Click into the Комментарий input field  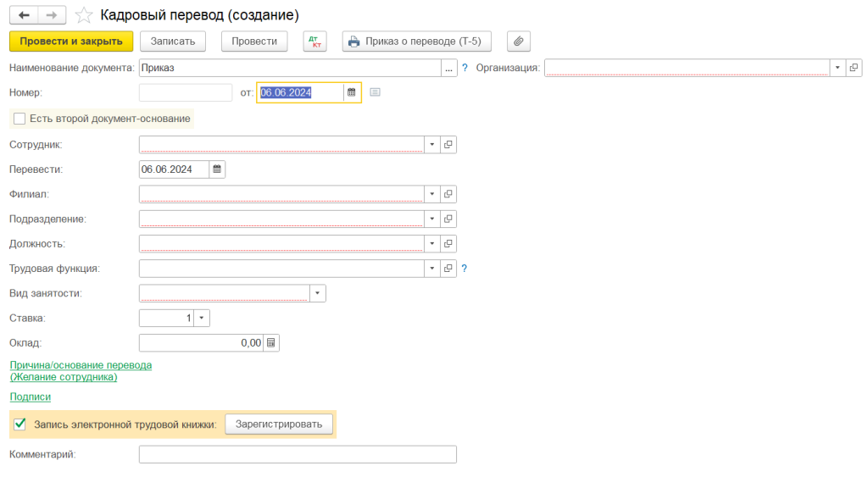297,455
